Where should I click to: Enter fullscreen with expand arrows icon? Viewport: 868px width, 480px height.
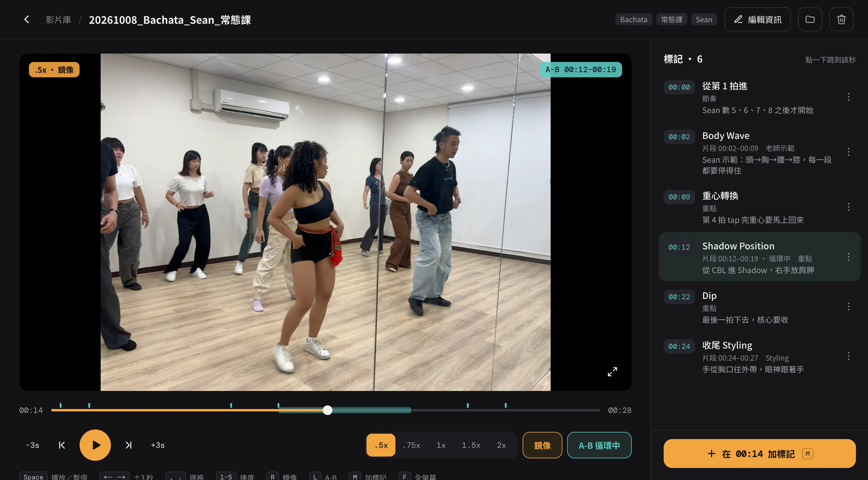[612, 372]
